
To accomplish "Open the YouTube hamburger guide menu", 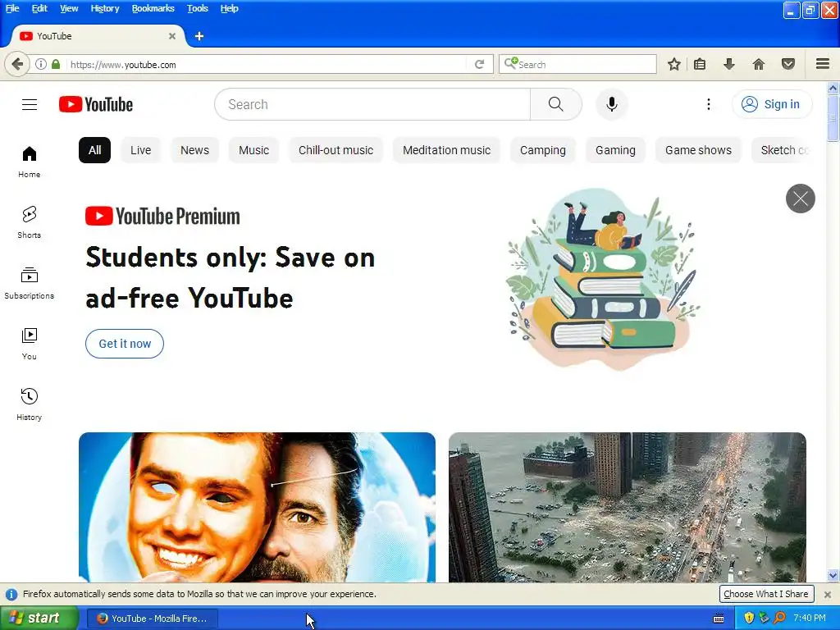I will click(x=30, y=104).
